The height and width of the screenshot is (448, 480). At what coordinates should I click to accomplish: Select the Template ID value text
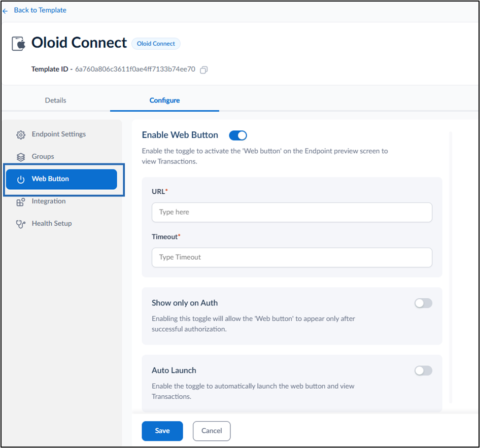point(135,69)
